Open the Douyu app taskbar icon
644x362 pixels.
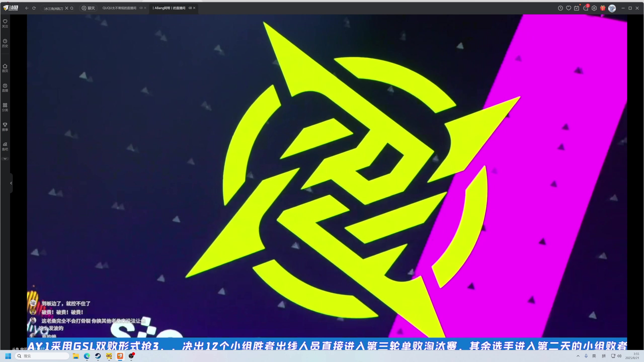120,356
